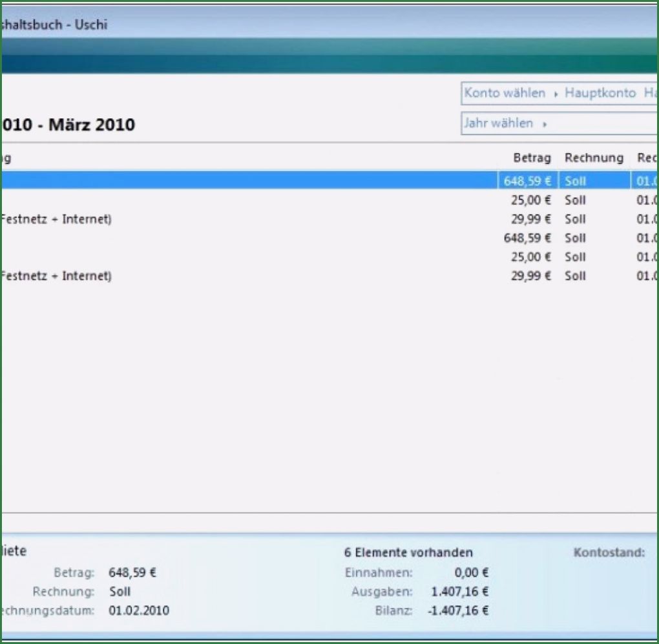Expand the arrow next to "Konto wählen"

click(556, 94)
